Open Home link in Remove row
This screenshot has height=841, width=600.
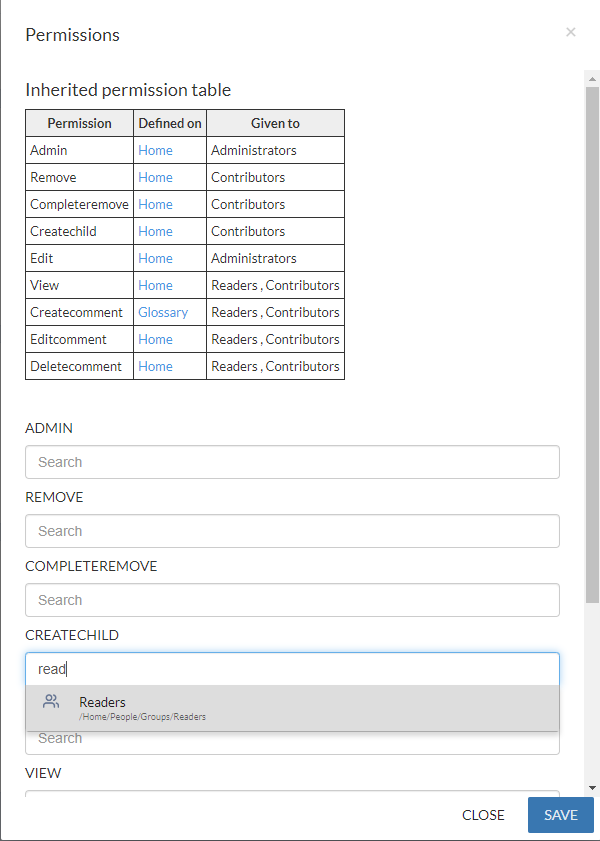coord(155,177)
